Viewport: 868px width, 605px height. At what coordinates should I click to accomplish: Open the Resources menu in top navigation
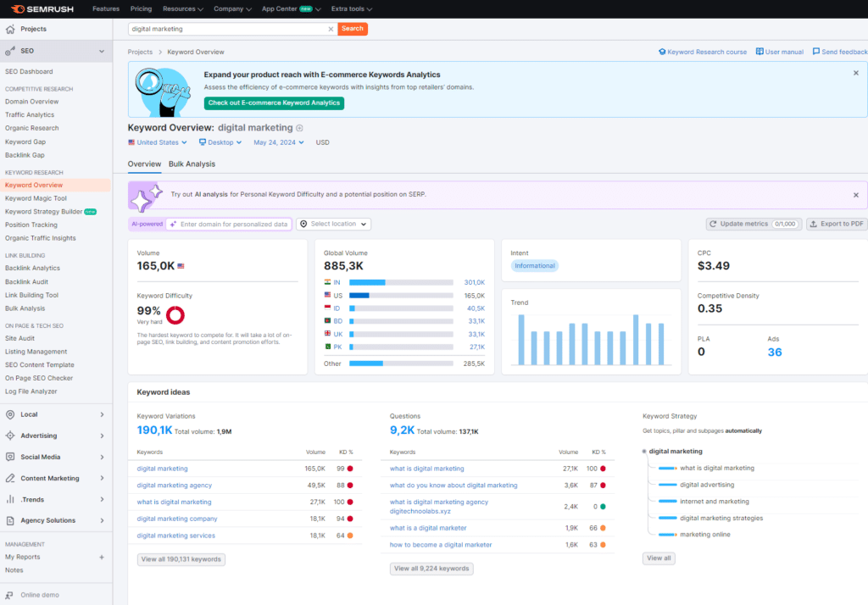(x=182, y=8)
